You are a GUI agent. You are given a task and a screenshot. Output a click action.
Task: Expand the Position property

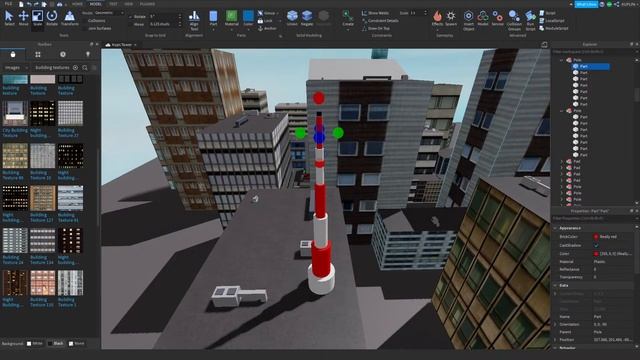[555, 340]
